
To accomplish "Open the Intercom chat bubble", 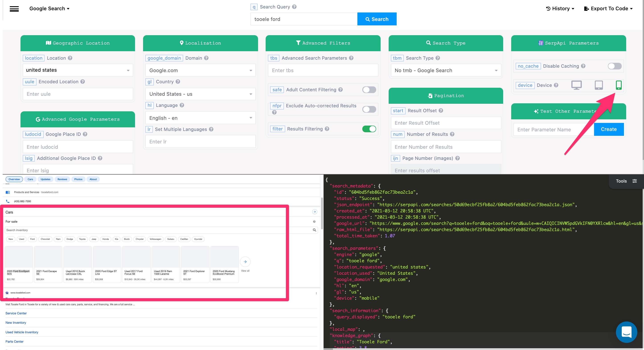I will [626, 332].
